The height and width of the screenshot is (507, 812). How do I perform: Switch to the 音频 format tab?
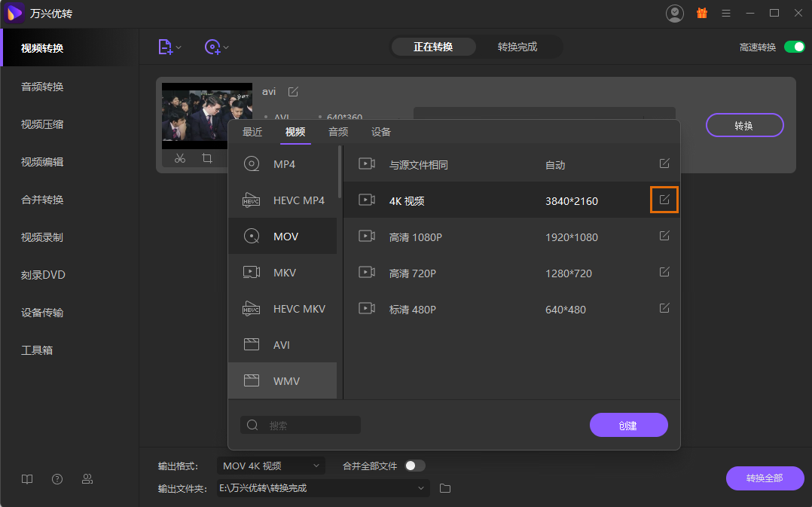[338, 131]
